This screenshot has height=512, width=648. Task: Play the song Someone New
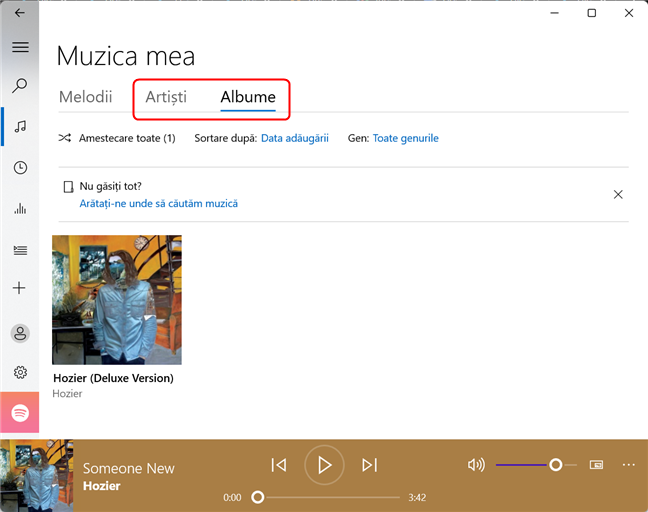(324, 465)
